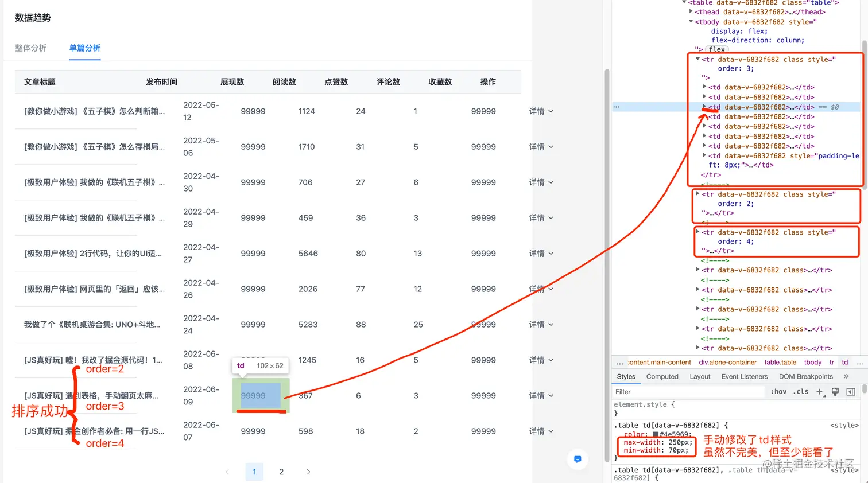Click article title [极致用户体验] 网页里的「返回」应该...
Screen dimensions: 868x483
[94, 289]
